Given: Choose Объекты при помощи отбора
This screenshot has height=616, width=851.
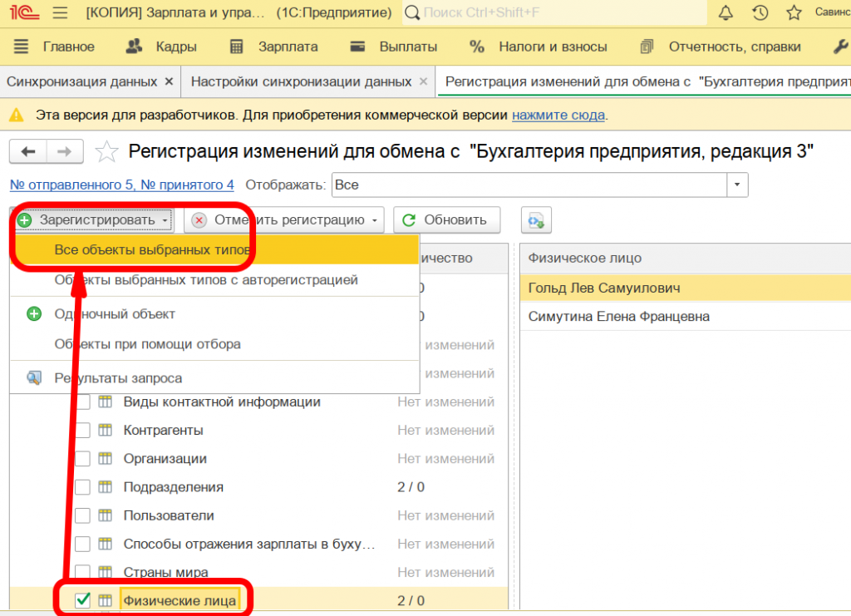Looking at the screenshot, I should click(214, 344).
